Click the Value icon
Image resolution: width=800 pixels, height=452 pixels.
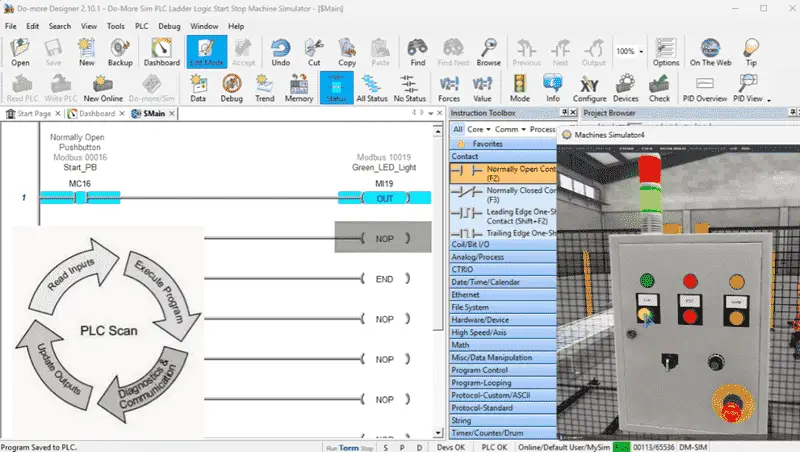coord(482,88)
